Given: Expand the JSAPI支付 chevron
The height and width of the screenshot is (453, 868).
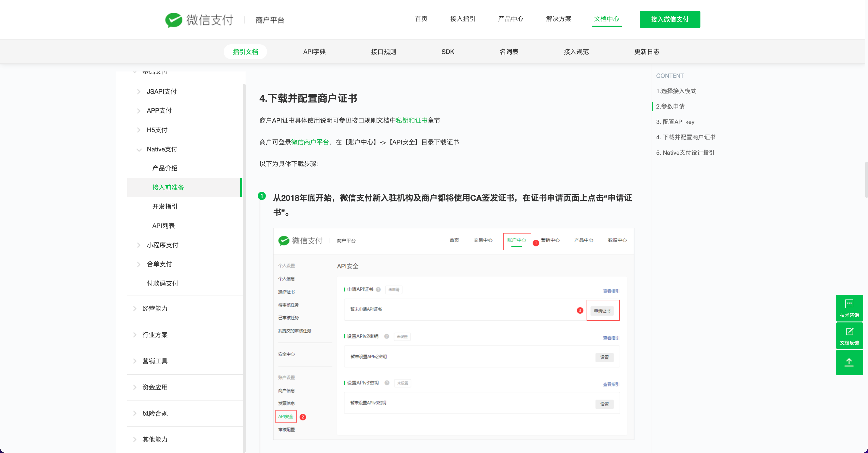Looking at the screenshot, I should [x=139, y=92].
